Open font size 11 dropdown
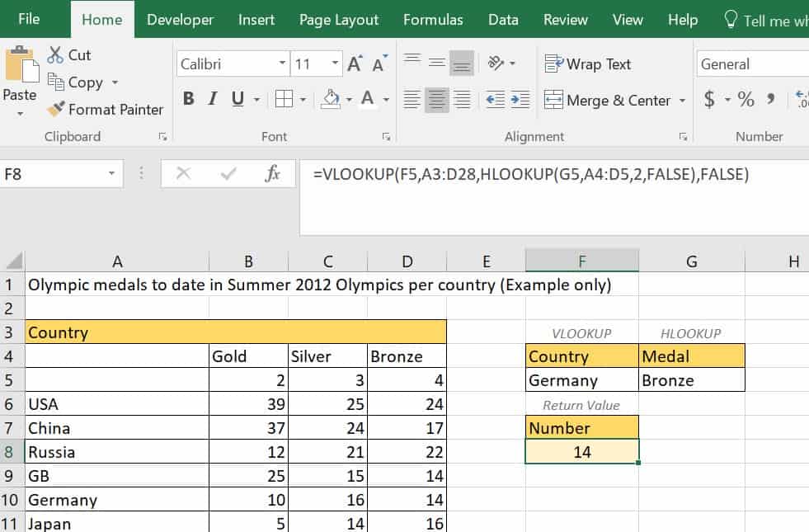The height and width of the screenshot is (532, 809). 335,64
